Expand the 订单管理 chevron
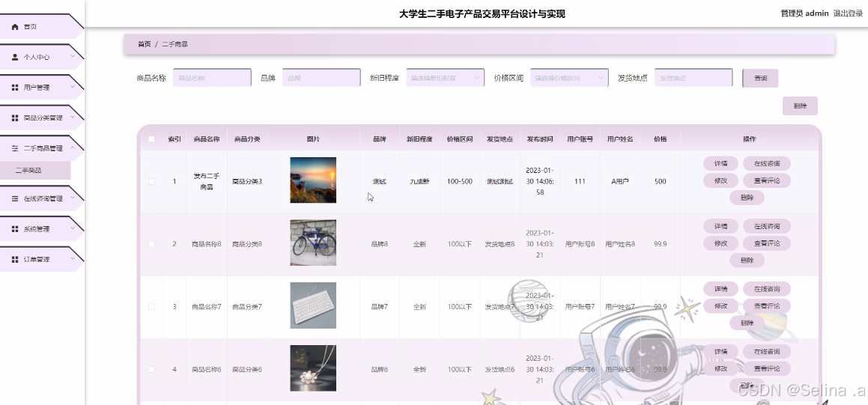Screen dimensions: 868x405 pos(73,258)
